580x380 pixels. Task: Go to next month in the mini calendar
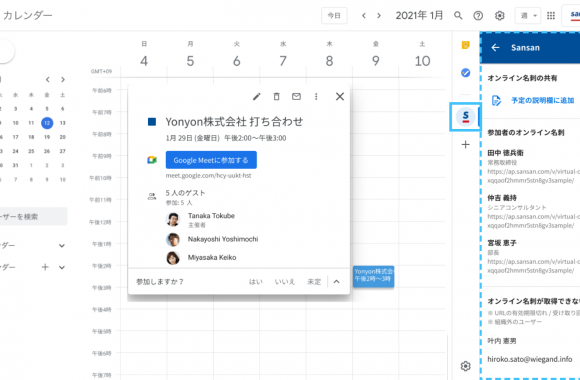(x=63, y=80)
